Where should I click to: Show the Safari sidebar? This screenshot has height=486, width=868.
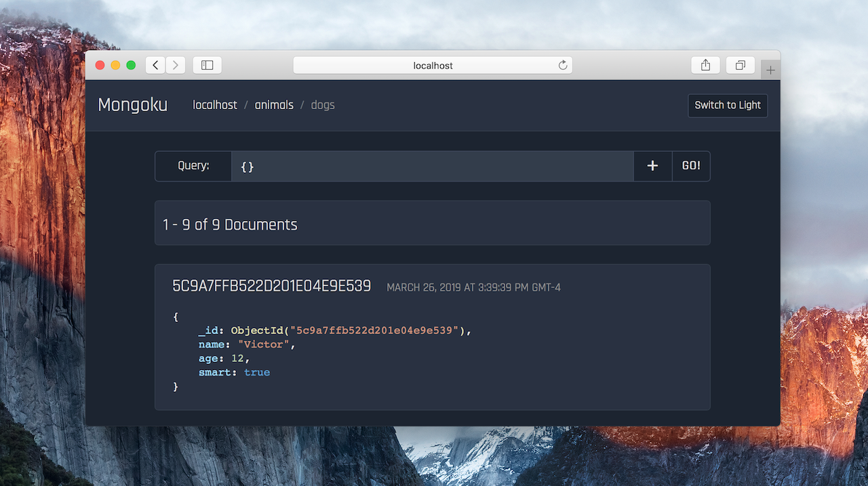click(208, 65)
